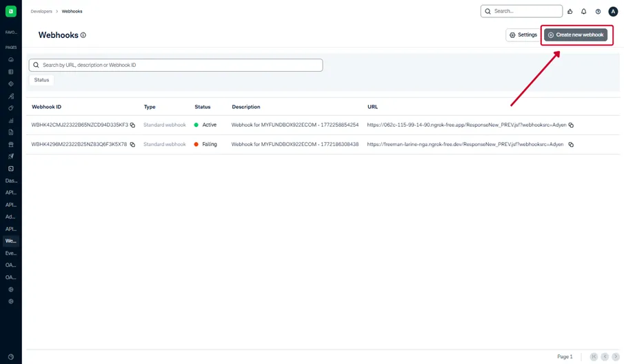Open the help question mark icon
The image size is (624, 364).
[598, 12]
